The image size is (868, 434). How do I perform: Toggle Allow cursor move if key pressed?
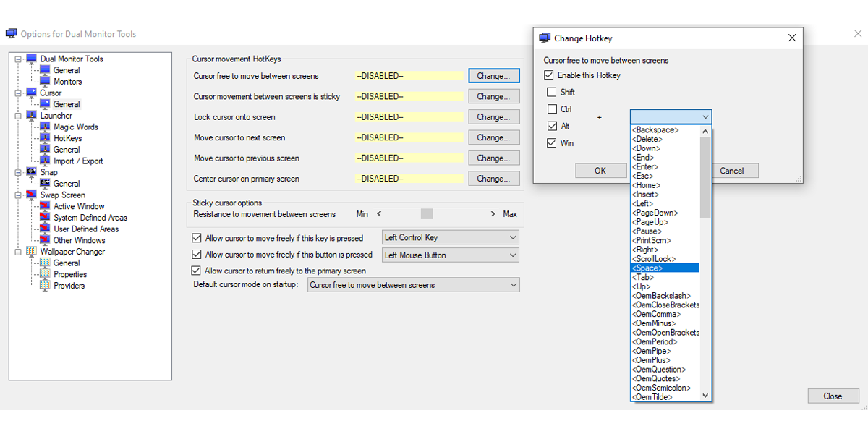point(196,237)
